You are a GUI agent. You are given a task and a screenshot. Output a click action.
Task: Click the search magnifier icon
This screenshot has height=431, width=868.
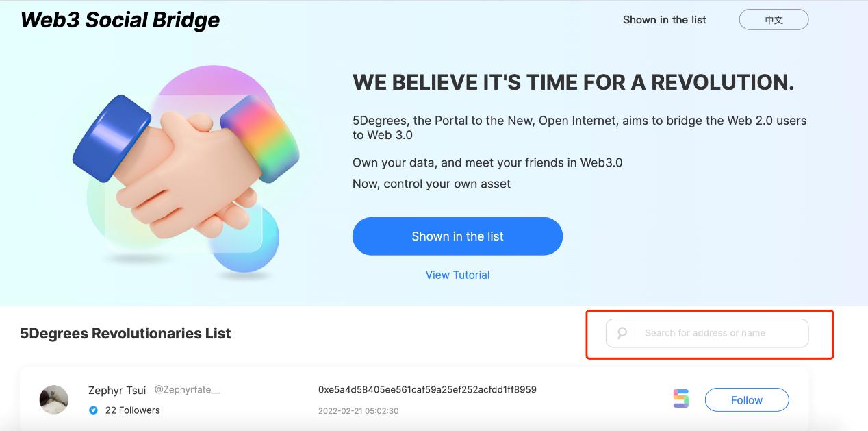point(622,333)
